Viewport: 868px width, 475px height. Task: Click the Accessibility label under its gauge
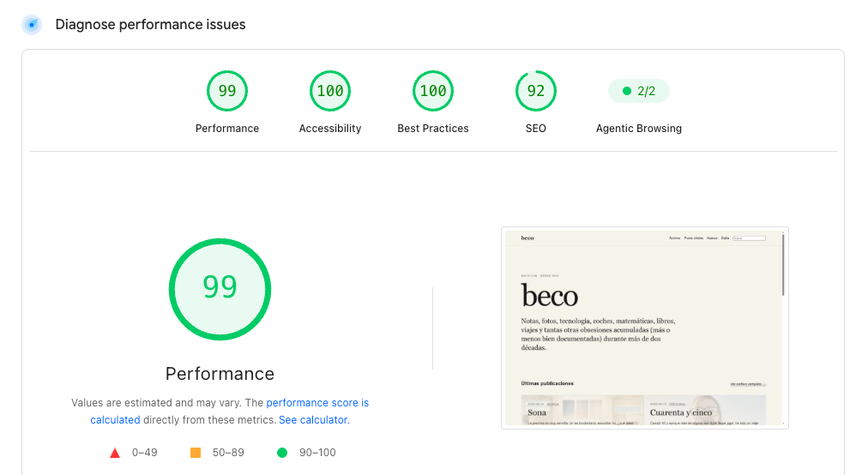tap(330, 129)
